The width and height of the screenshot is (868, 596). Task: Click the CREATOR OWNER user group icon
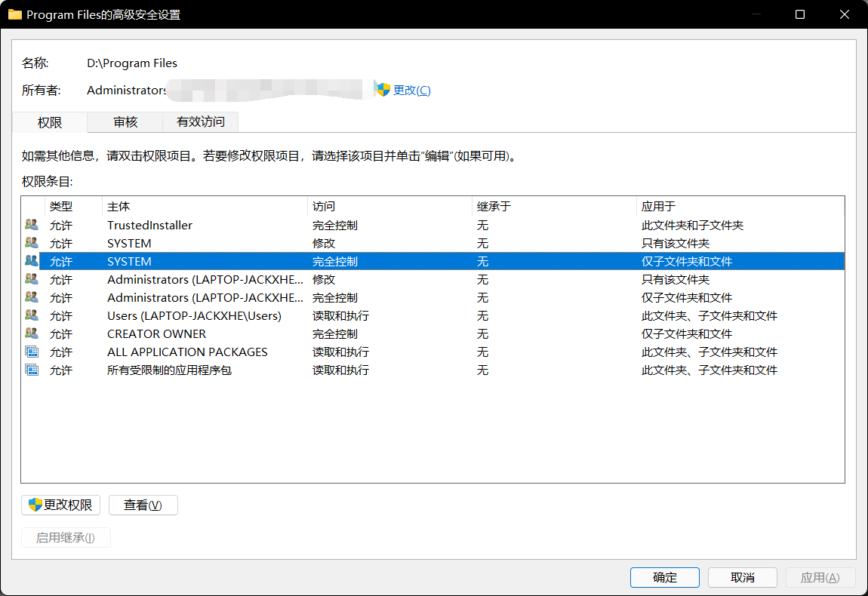(x=31, y=333)
